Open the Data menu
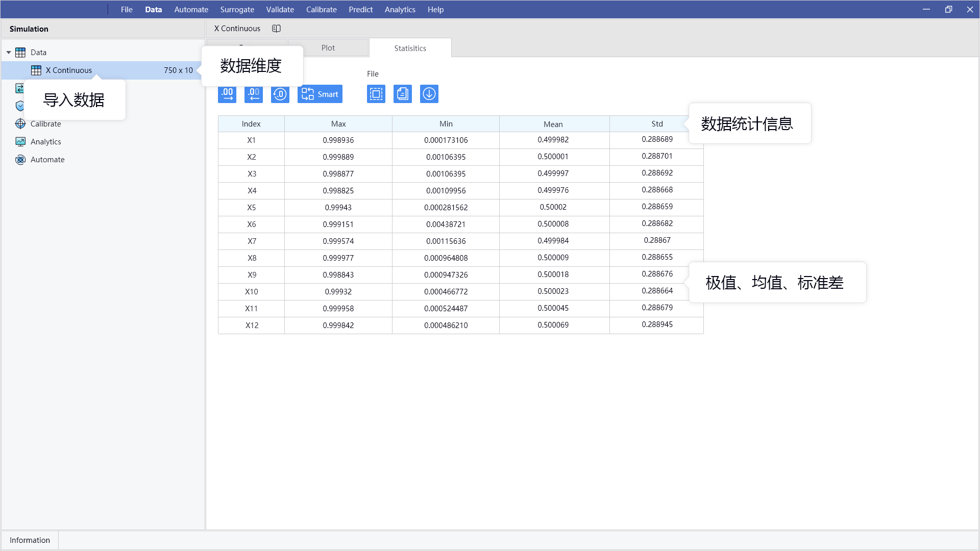 pos(154,9)
